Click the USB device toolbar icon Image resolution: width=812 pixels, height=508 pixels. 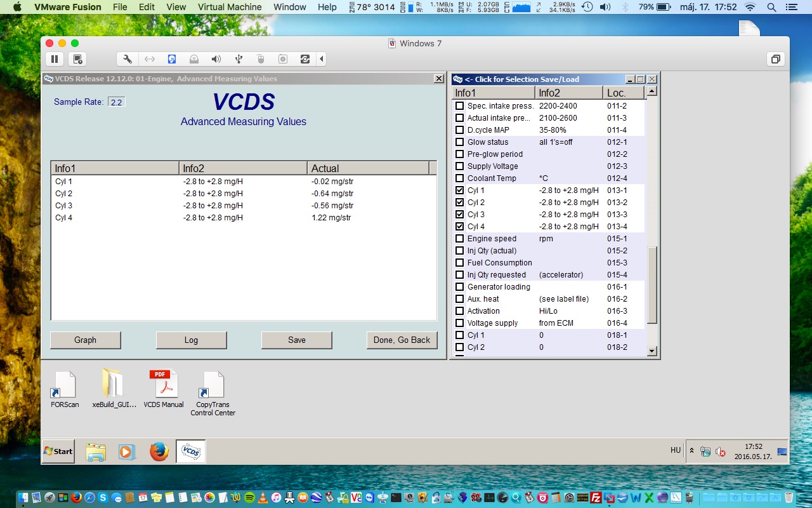pyautogui.click(x=239, y=59)
